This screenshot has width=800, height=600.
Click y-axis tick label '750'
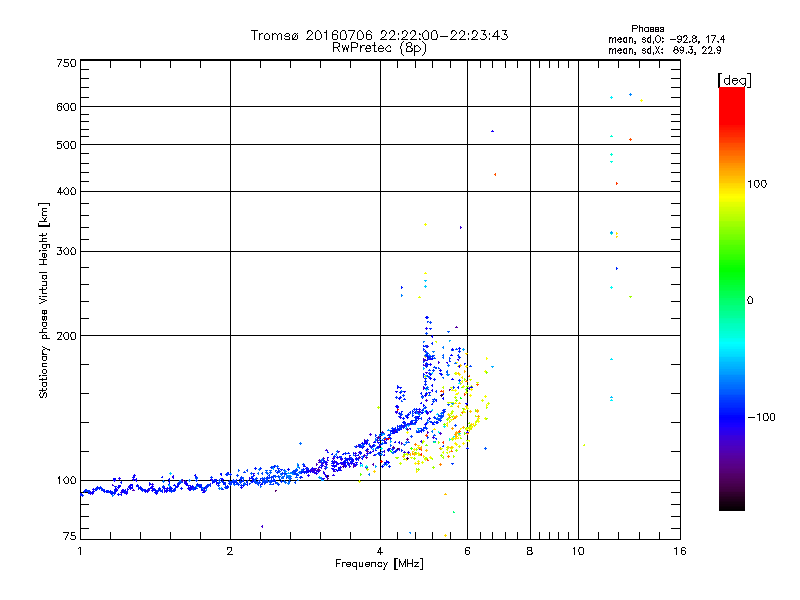[x=66, y=63]
